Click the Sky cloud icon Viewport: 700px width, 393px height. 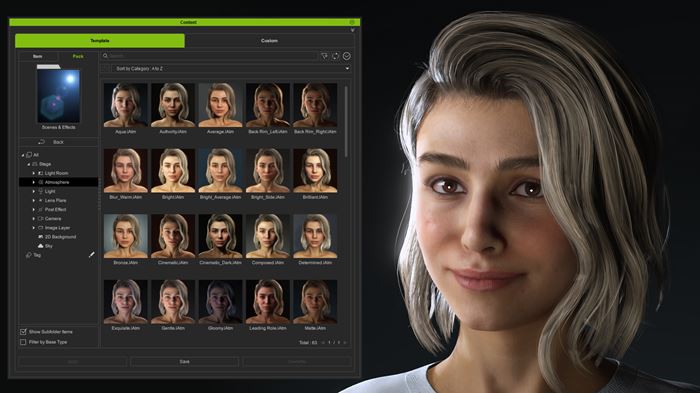coord(41,246)
